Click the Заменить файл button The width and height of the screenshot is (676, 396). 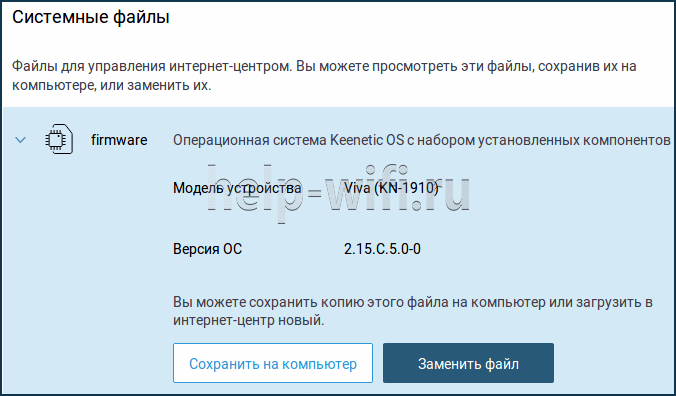pos(468,363)
